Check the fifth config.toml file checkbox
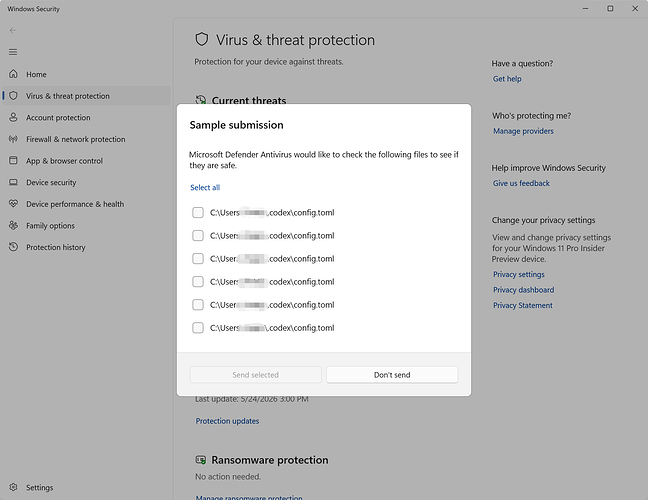 point(198,305)
